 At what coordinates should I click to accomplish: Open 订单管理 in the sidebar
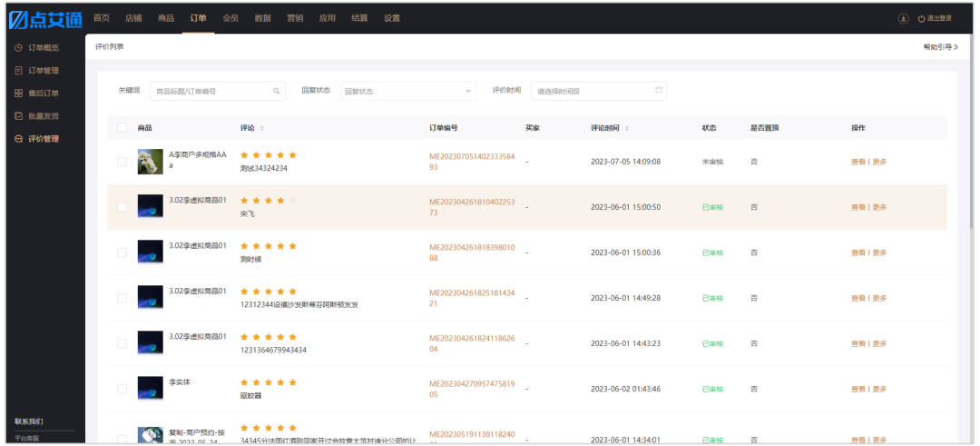coord(37,71)
